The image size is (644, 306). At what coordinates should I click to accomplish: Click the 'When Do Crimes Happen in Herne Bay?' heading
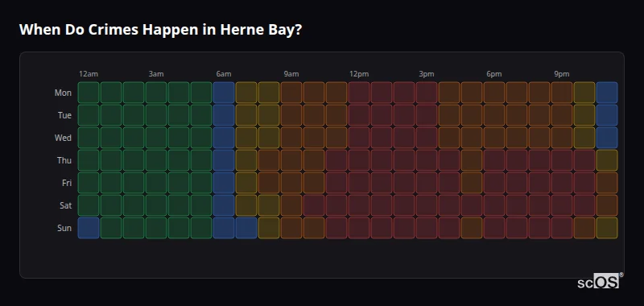coord(160,30)
